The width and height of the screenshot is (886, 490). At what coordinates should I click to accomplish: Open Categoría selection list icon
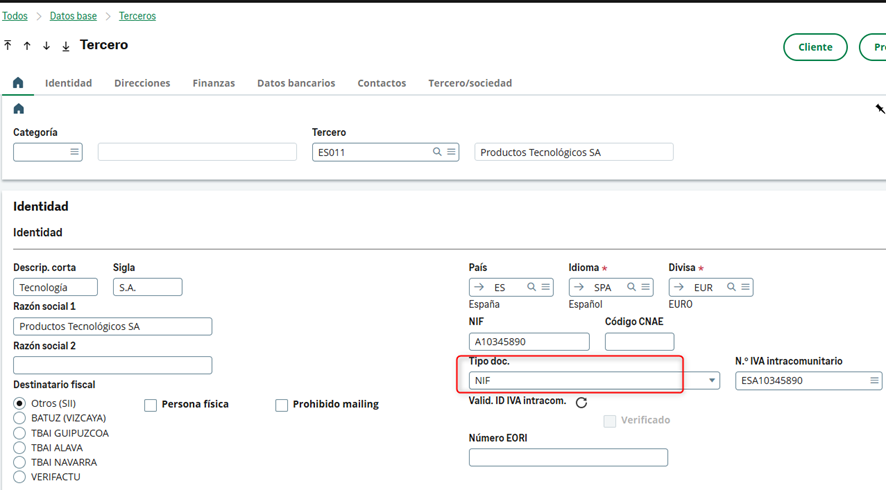(x=74, y=152)
